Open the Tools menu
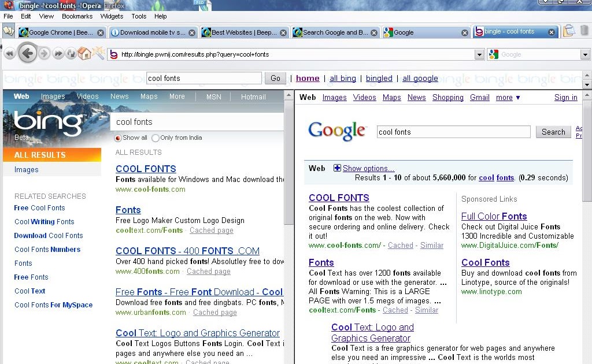 coord(139,16)
